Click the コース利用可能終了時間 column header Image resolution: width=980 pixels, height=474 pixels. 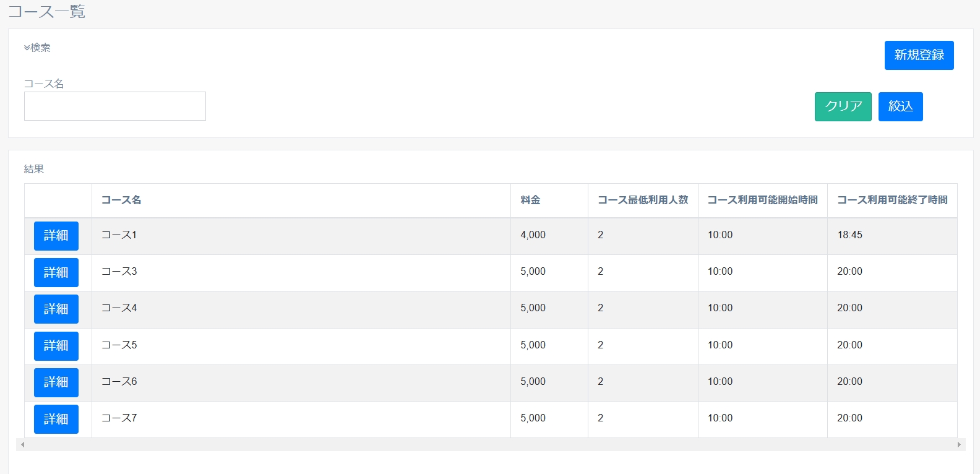click(x=892, y=200)
